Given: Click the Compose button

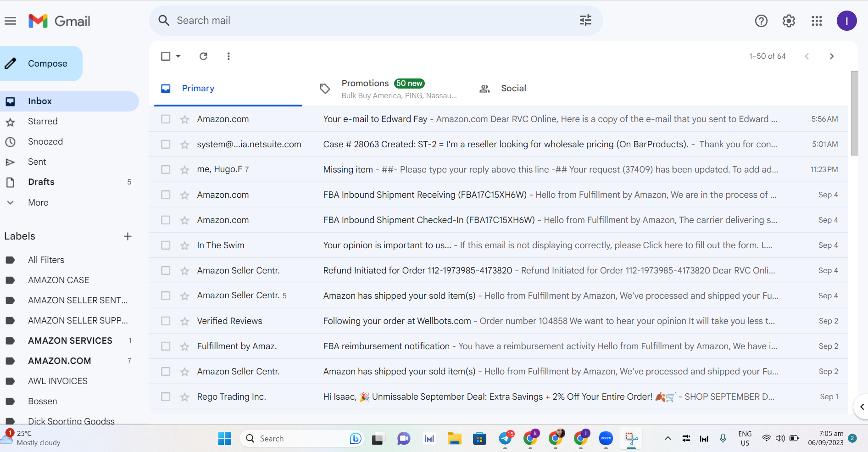Looking at the screenshot, I should (x=40, y=63).
